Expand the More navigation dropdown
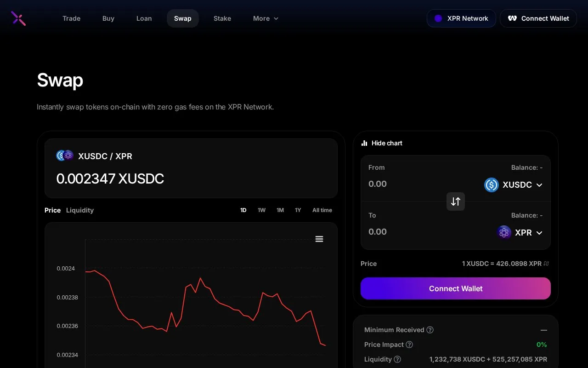Viewport: 588px width, 368px height. tap(266, 18)
